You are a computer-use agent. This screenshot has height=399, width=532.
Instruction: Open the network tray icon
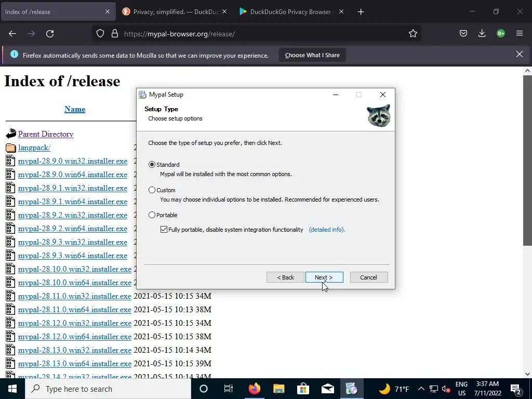pos(434,389)
